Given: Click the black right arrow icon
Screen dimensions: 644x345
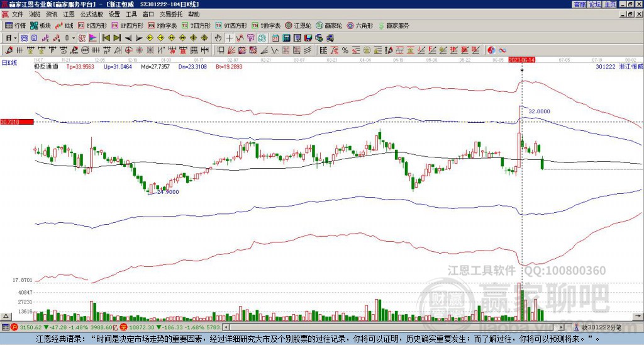Looking at the screenshot, I should pyautogui.click(x=139, y=38).
